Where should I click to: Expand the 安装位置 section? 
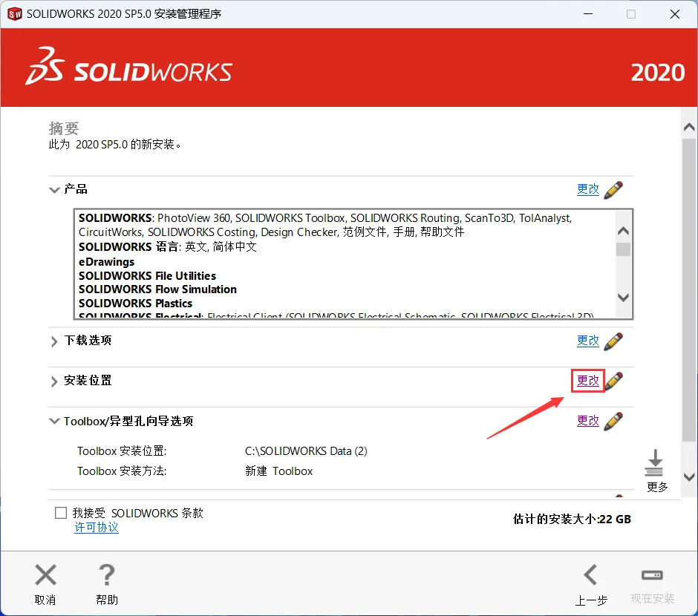click(54, 381)
